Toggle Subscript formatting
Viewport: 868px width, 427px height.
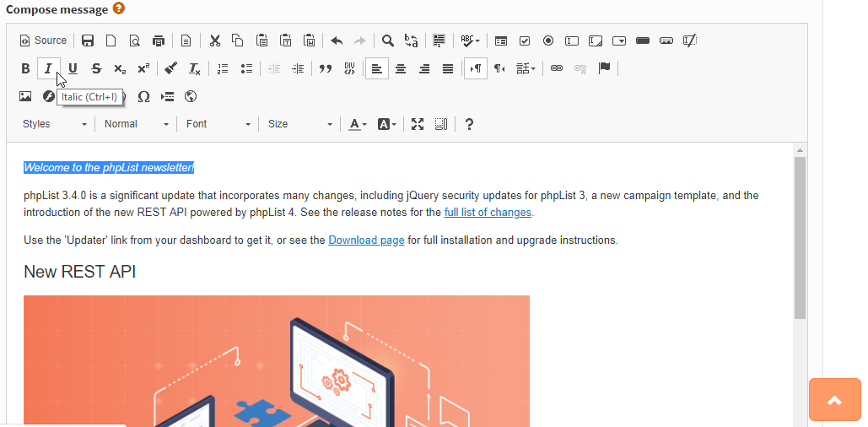[120, 68]
